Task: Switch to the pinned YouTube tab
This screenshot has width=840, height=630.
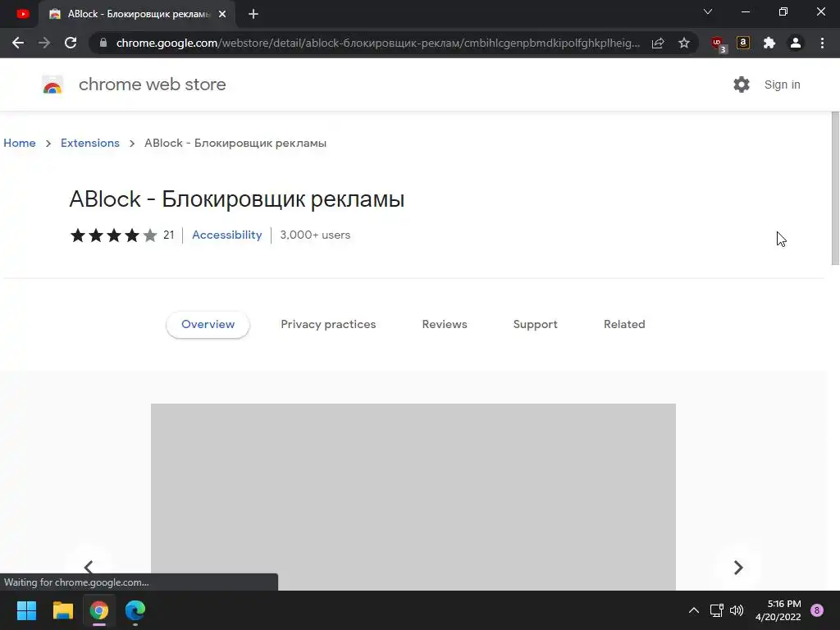Action: click(22, 14)
